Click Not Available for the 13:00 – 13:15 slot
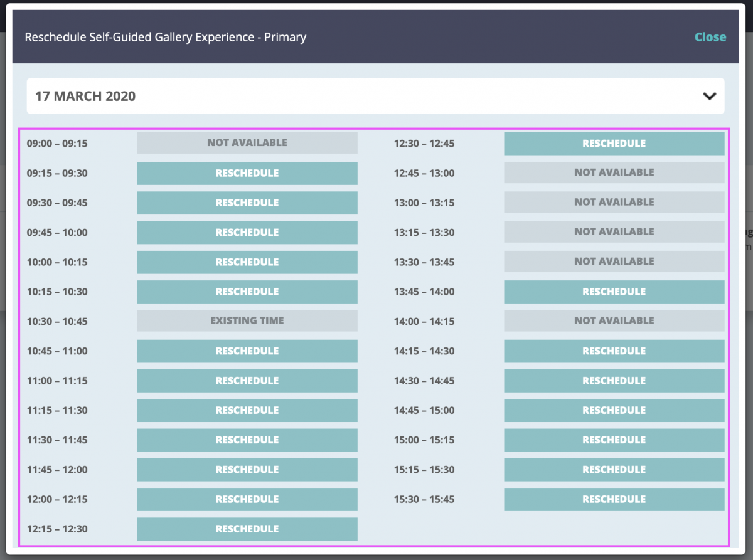Screen dimensions: 753x560 [614, 202]
